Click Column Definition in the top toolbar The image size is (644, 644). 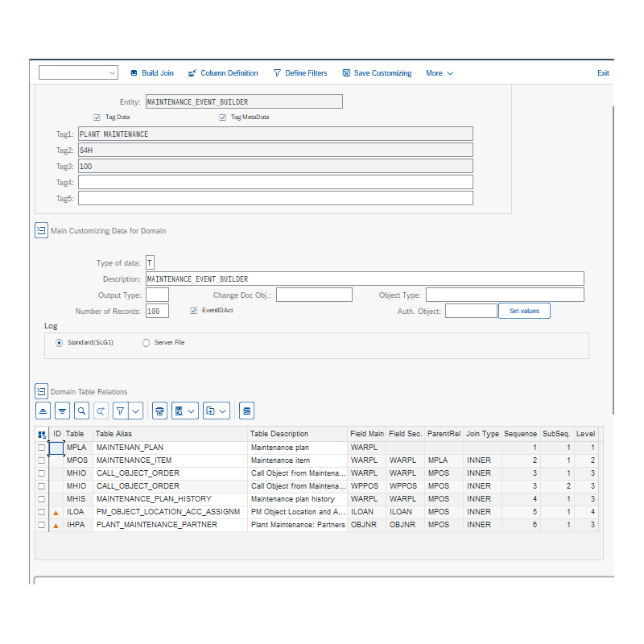[x=223, y=72]
